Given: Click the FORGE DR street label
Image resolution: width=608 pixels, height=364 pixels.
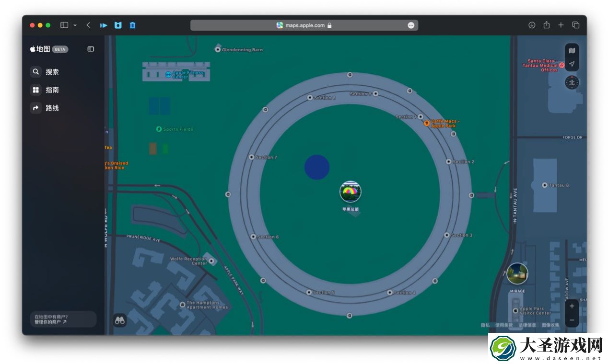Looking at the screenshot, I should (x=572, y=137).
